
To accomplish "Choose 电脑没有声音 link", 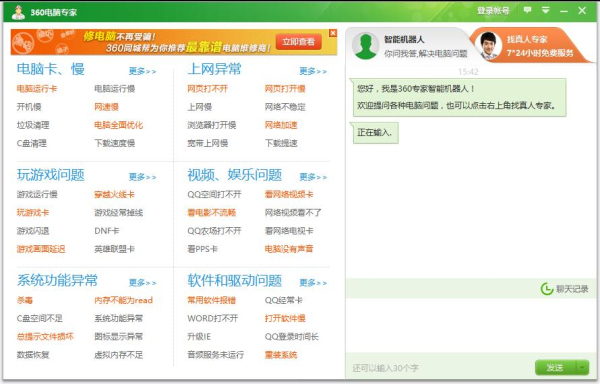I will click(x=289, y=249).
